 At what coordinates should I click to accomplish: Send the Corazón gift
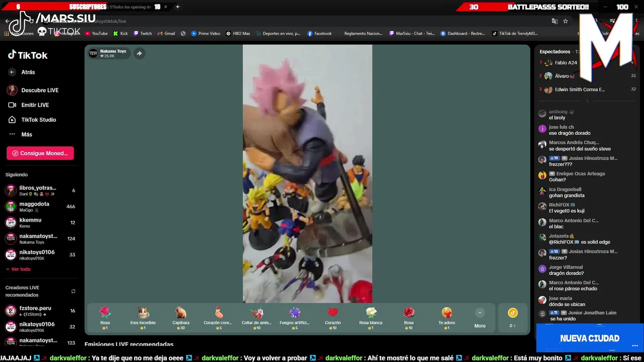(x=333, y=318)
